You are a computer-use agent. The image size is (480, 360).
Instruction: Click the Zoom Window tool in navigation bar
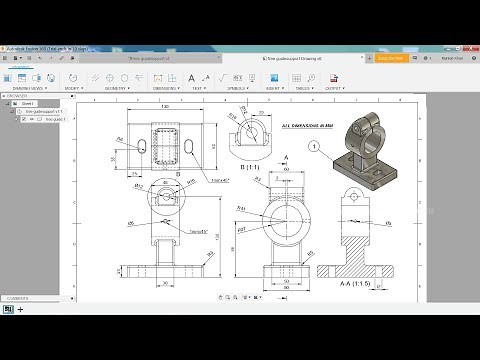pos(228,297)
